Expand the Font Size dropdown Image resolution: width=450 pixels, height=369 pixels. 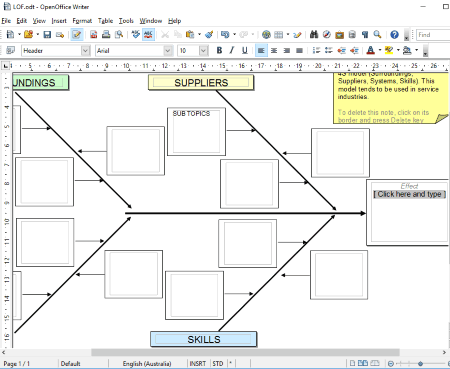click(203, 50)
